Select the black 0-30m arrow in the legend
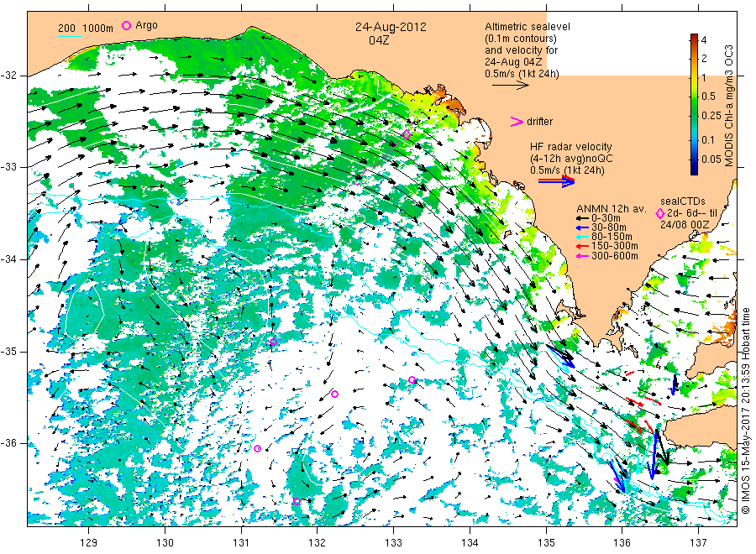This screenshot has height=554, width=756. tap(582, 218)
